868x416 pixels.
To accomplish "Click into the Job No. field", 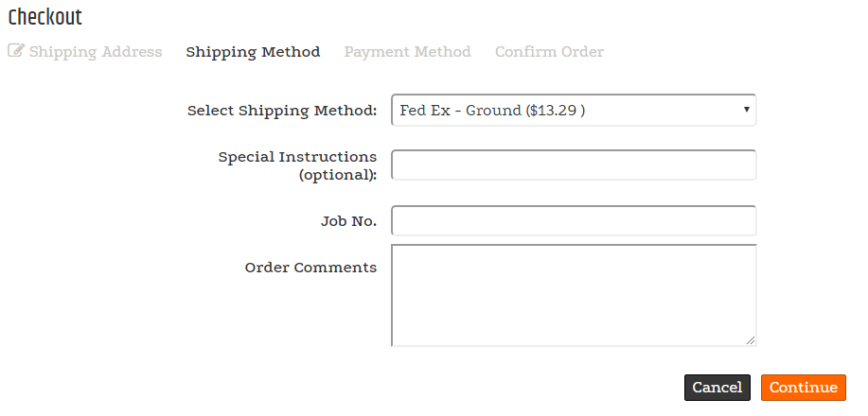I will (573, 220).
